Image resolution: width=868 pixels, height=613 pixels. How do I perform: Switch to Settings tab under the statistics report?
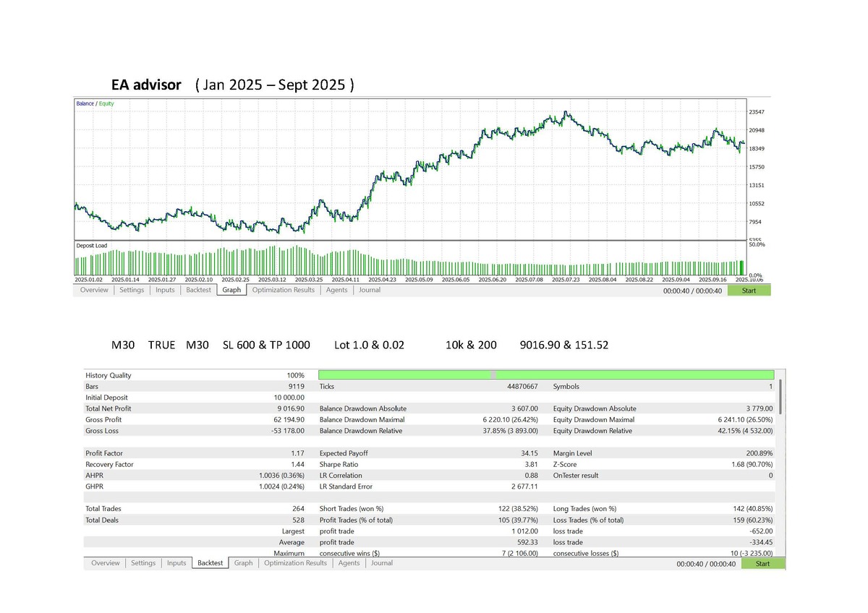(143, 563)
